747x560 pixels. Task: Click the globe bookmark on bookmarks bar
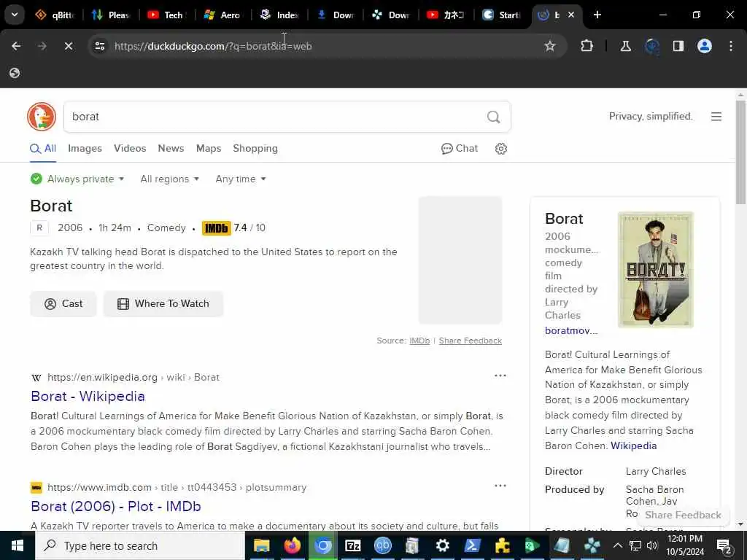15,73
